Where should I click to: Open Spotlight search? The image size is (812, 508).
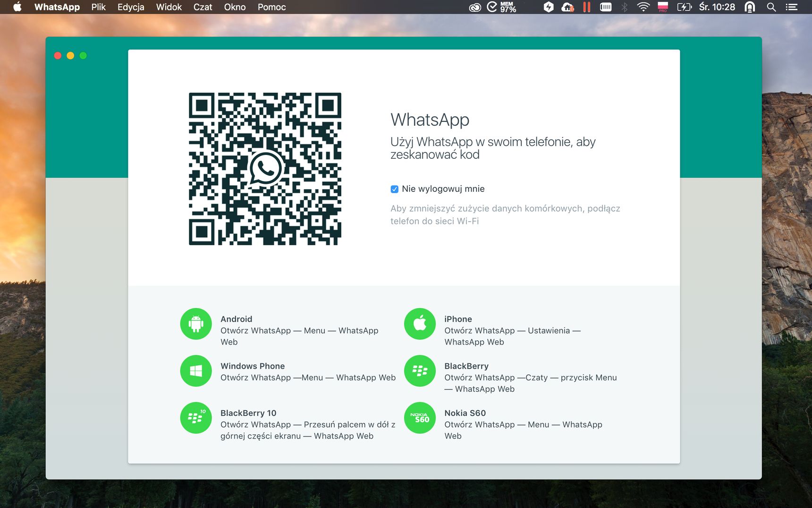coord(771,7)
